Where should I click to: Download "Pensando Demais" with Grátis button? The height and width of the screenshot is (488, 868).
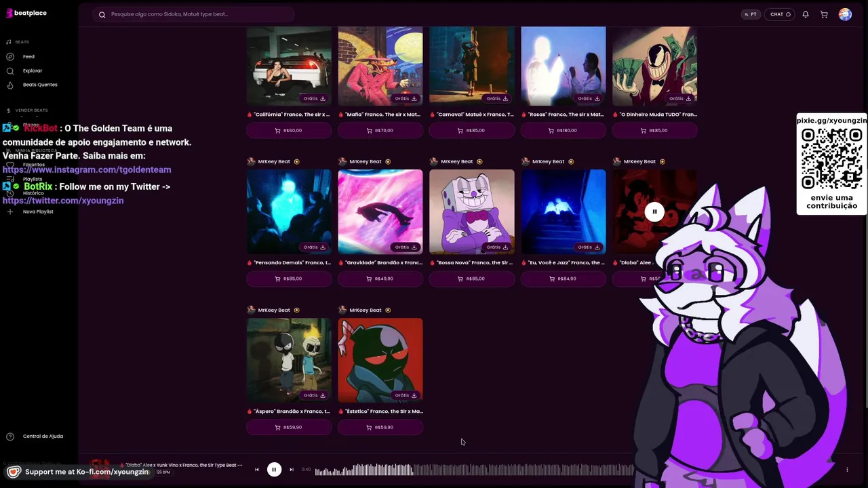[315, 247]
